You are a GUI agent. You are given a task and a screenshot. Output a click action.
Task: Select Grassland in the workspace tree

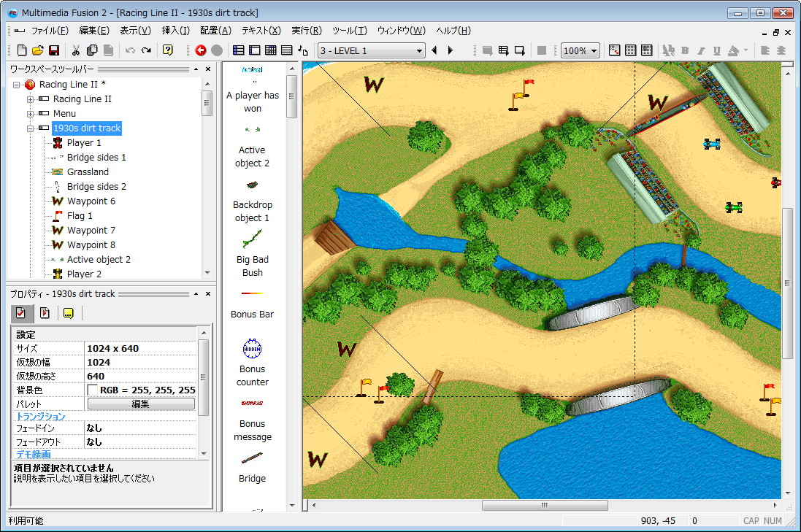pyautogui.click(x=88, y=172)
